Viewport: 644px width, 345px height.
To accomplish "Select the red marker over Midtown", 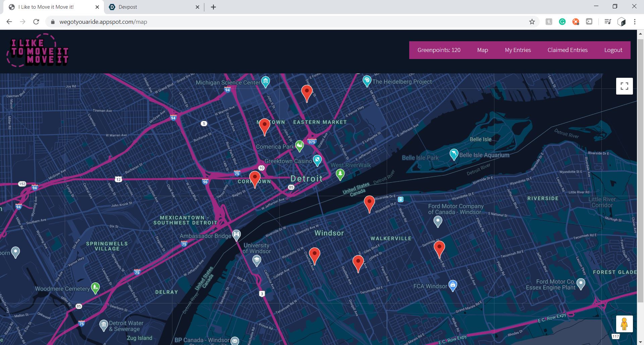I will point(265,127).
